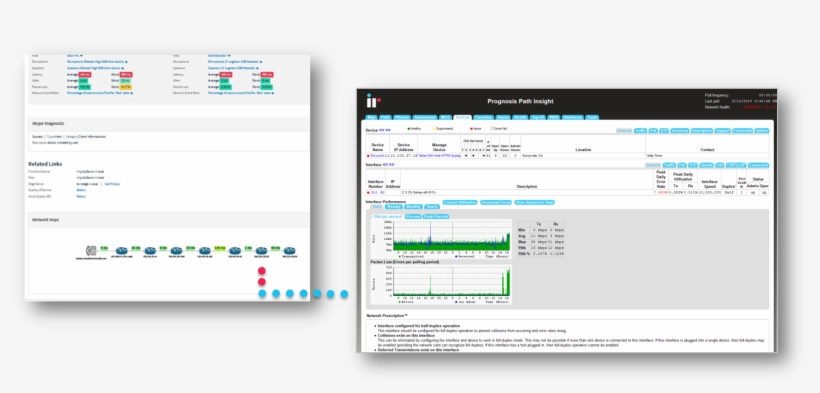Click the Current Utilization button
Screen dimensions: 820x393
[460, 203]
